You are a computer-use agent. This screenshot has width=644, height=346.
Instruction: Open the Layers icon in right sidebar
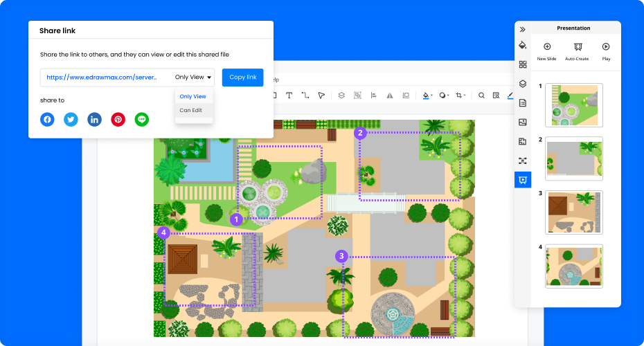(523, 84)
